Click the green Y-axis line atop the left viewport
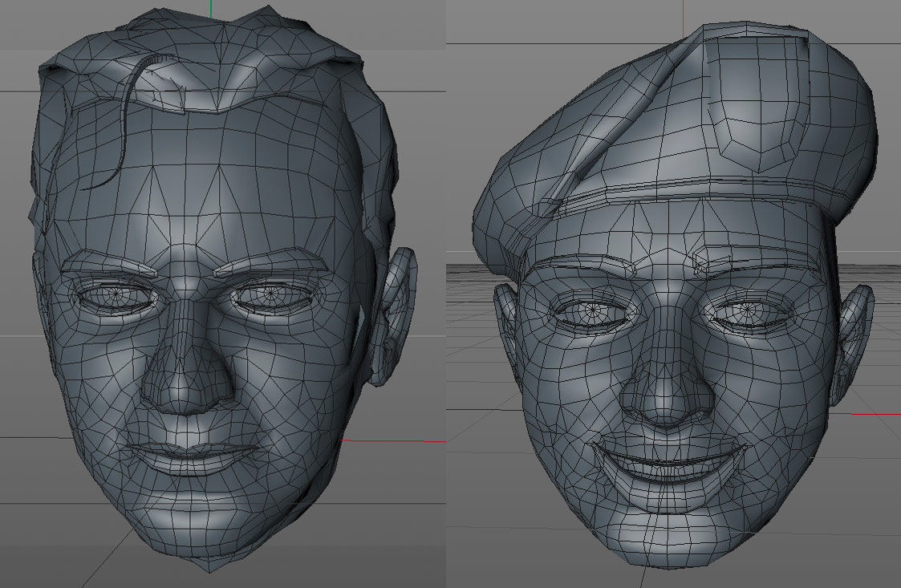 pyautogui.click(x=211, y=8)
